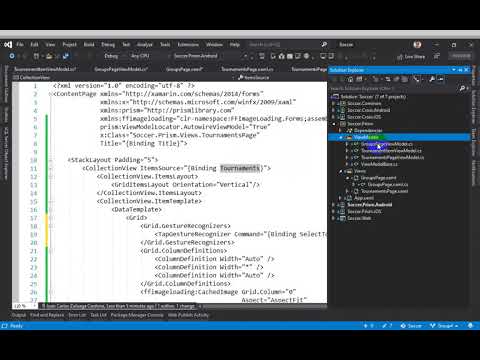The height and width of the screenshot is (360, 480).
Task: Click the Solution Explorer Preview Selected Items icon
Action: [441, 79]
